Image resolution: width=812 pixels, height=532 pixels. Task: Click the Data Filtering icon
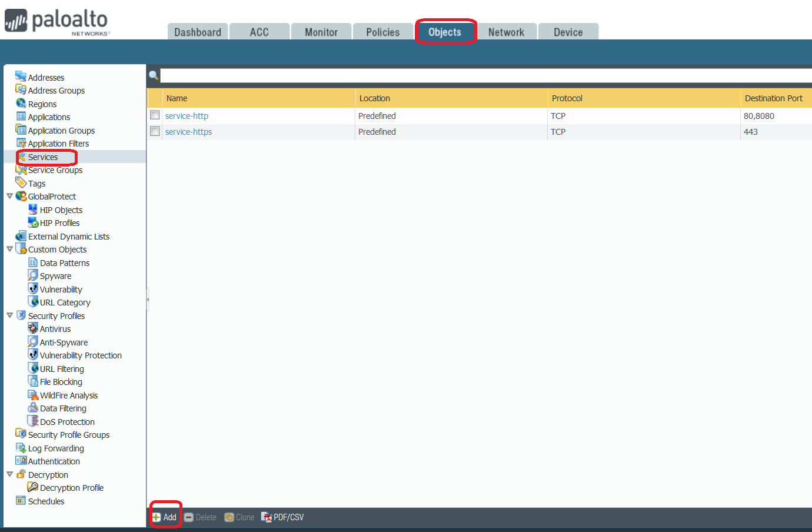(33, 407)
